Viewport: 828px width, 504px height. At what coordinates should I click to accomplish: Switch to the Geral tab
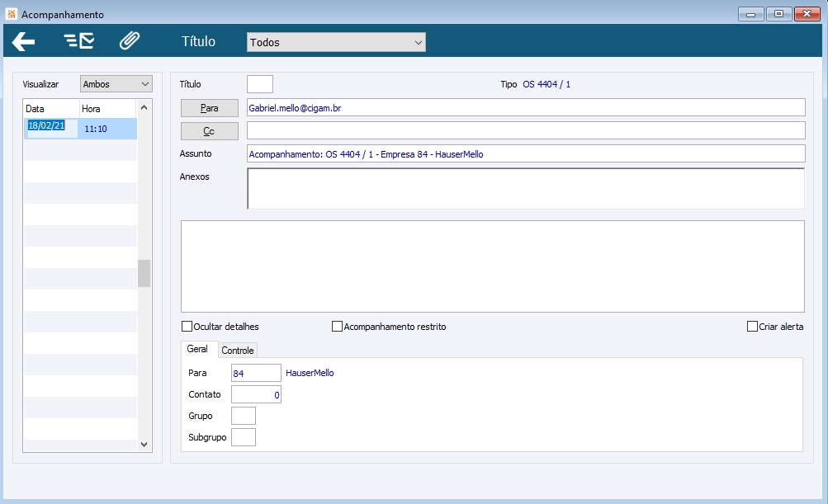[x=197, y=349]
